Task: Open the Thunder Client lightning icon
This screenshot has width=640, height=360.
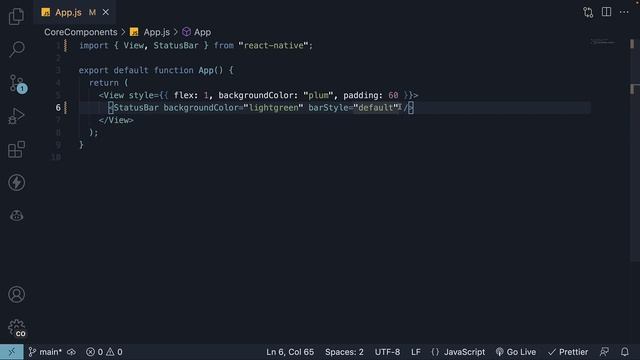Action: pos(16,182)
